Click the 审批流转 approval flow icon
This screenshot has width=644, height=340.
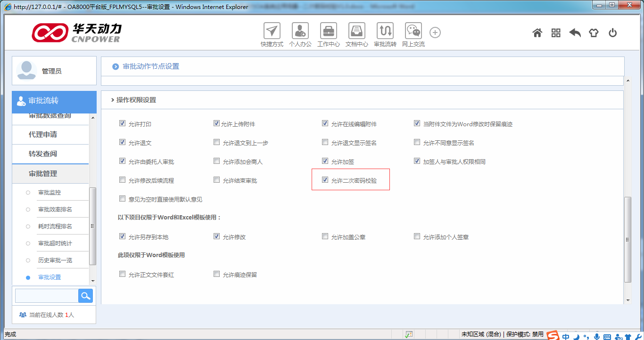pos(385,32)
